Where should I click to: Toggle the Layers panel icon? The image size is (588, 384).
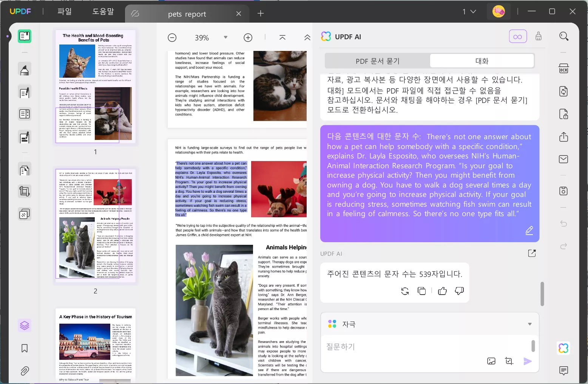pyautogui.click(x=25, y=326)
